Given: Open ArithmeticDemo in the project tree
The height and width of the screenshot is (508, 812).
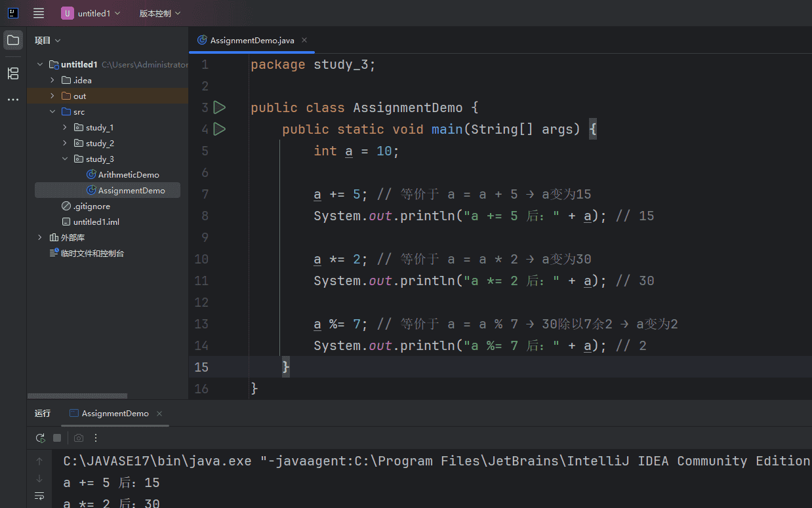Looking at the screenshot, I should tap(128, 174).
